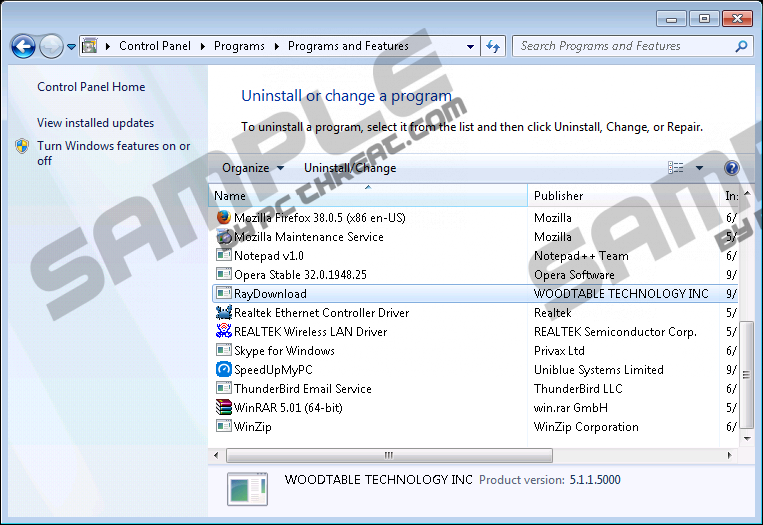Screen dimensions: 763x525
Task: Click the Forward navigation arrow
Action: (51, 47)
